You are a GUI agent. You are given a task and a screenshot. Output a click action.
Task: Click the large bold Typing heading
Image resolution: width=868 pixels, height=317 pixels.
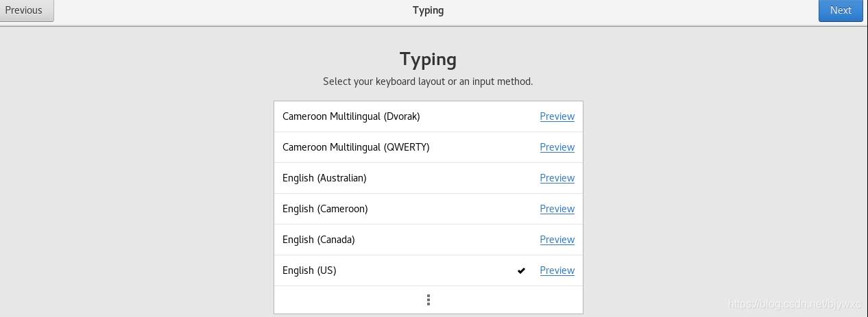[428, 60]
